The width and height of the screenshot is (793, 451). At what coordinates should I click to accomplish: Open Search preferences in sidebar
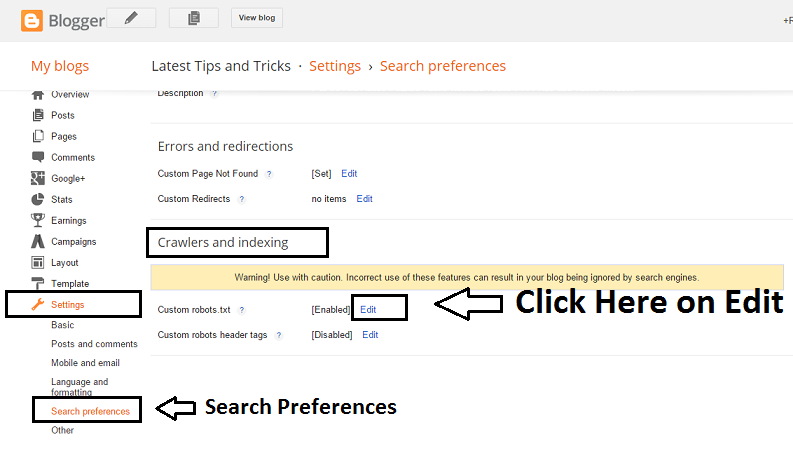coord(91,411)
